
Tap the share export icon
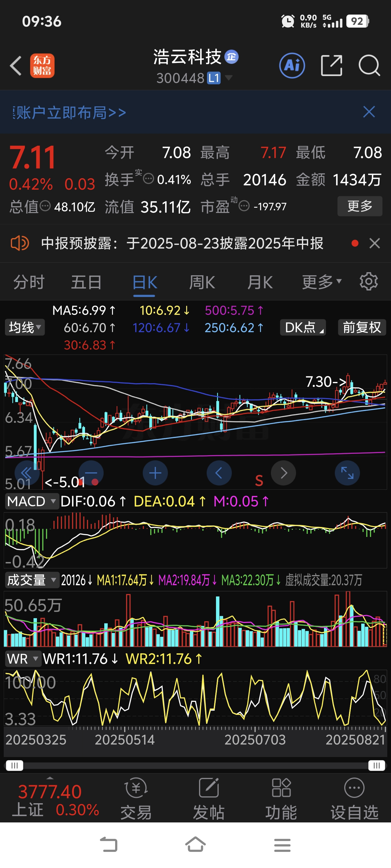click(331, 65)
